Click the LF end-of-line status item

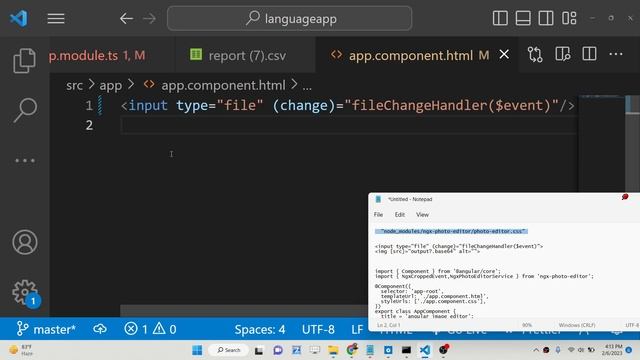357,329
